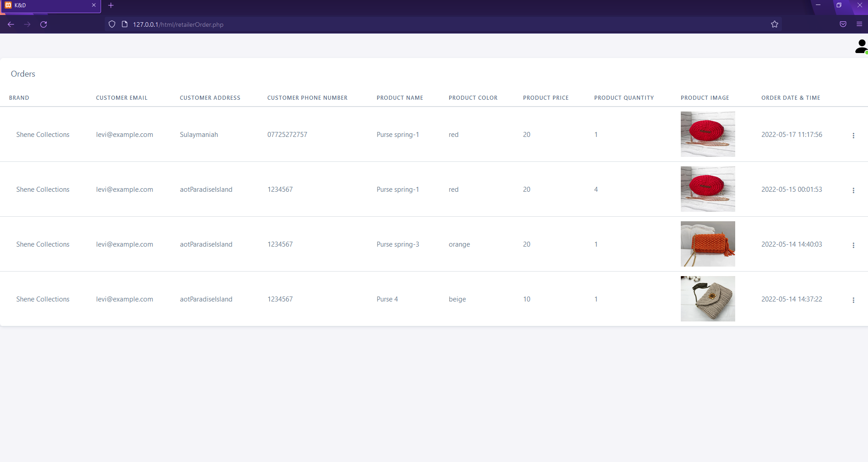Click the price 10 cell
The image size is (868, 462).
coord(527,299)
